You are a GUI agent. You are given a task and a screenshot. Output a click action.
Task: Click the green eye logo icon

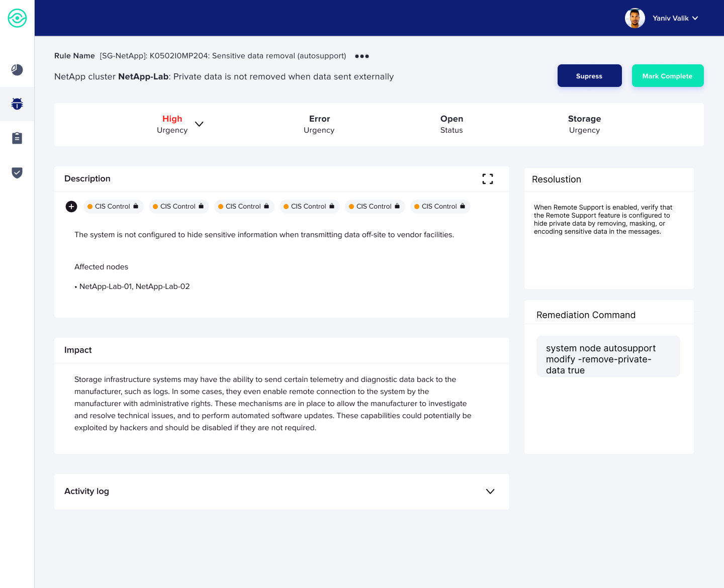(x=17, y=18)
